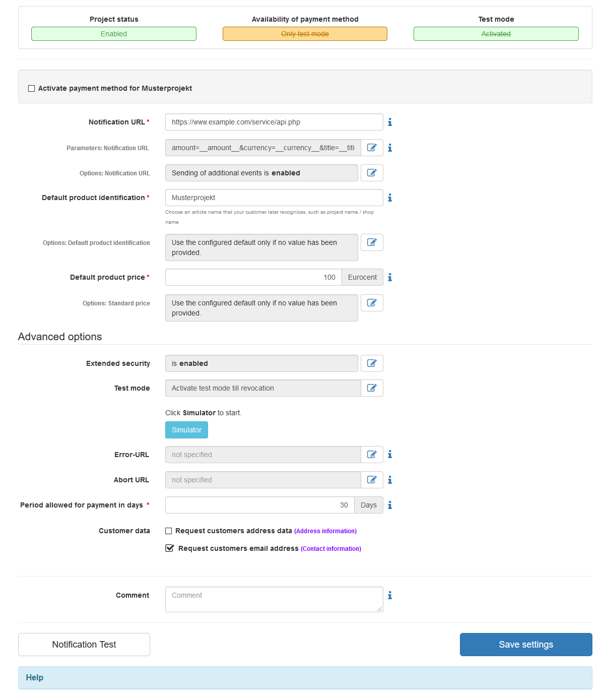Uncheck Request customers email address
The width and height of the screenshot is (605, 700).
pyautogui.click(x=169, y=548)
